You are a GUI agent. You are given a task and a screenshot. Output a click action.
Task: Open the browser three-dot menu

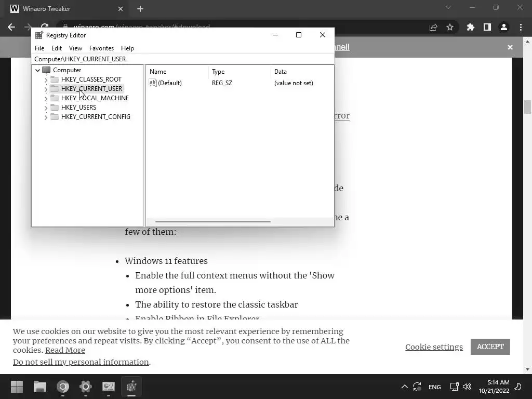(521, 27)
